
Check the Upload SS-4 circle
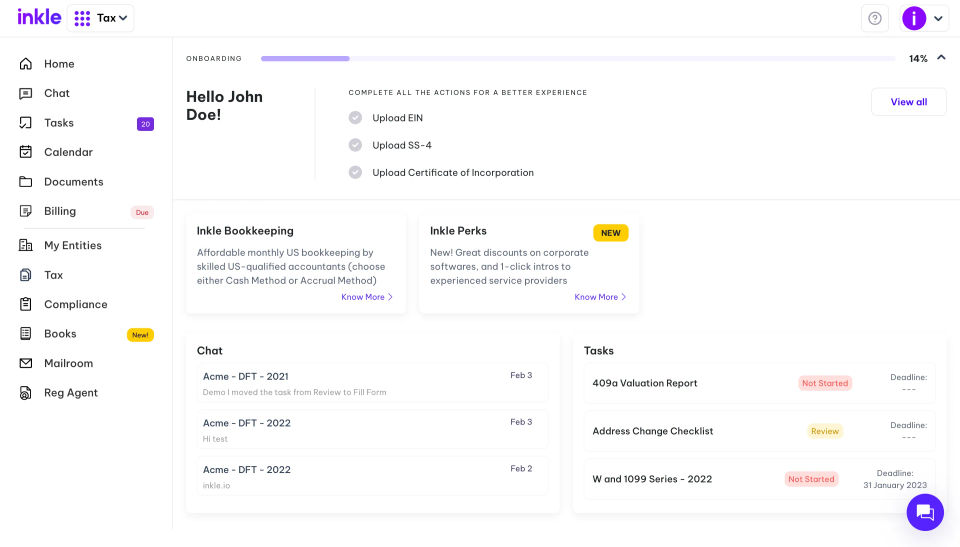[x=355, y=145]
